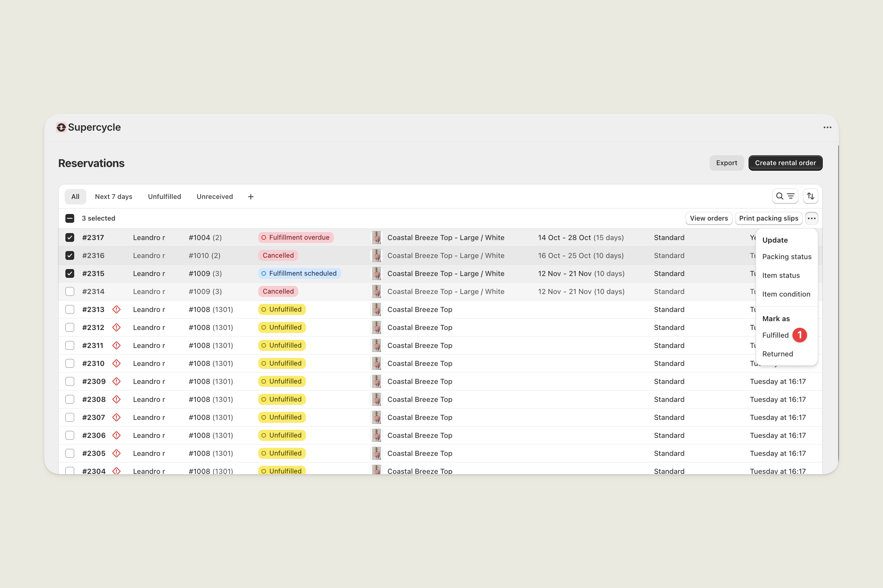
Task: Switch to the Unreceived tab
Action: click(x=214, y=196)
